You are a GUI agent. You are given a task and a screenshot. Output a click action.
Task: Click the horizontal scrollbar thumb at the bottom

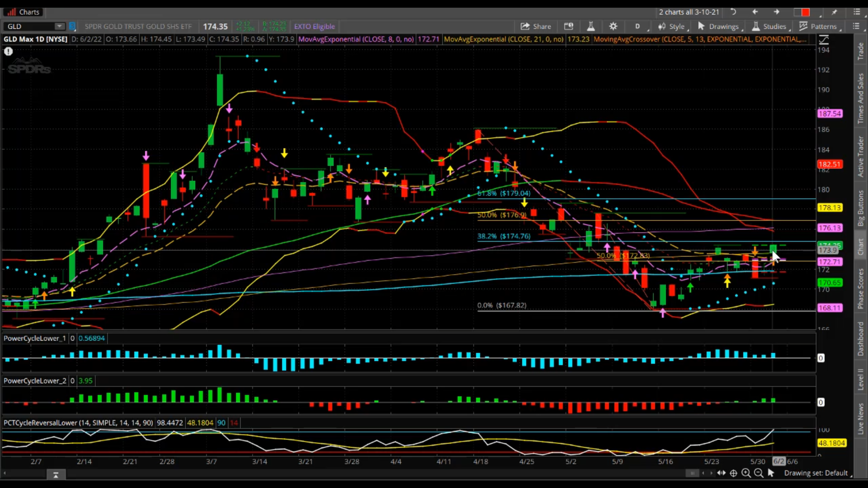coord(692,474)
